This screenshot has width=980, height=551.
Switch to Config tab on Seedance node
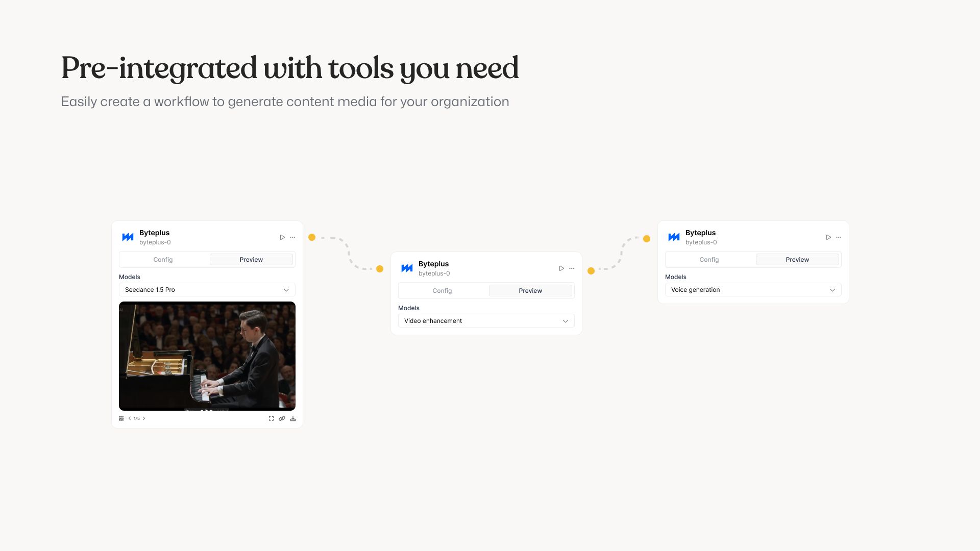(x=163, y=260)
